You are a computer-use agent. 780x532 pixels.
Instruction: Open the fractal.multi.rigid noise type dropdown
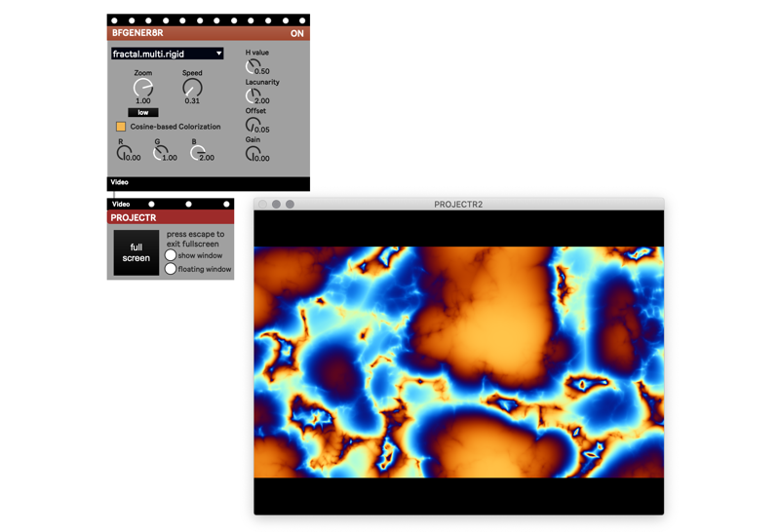pyautogui.click(x=167, y=54)
